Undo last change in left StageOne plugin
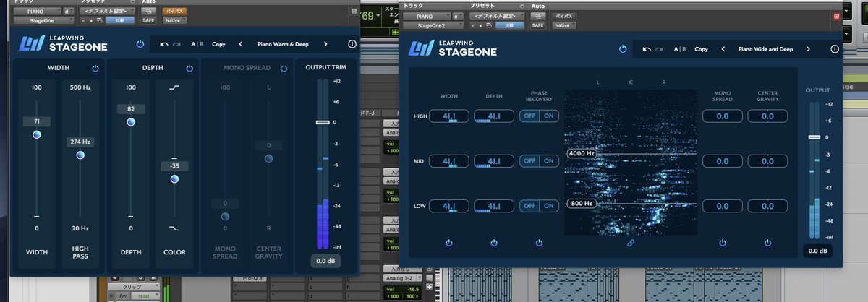Viewport: 868px width, 302px height. pos(164,44)
